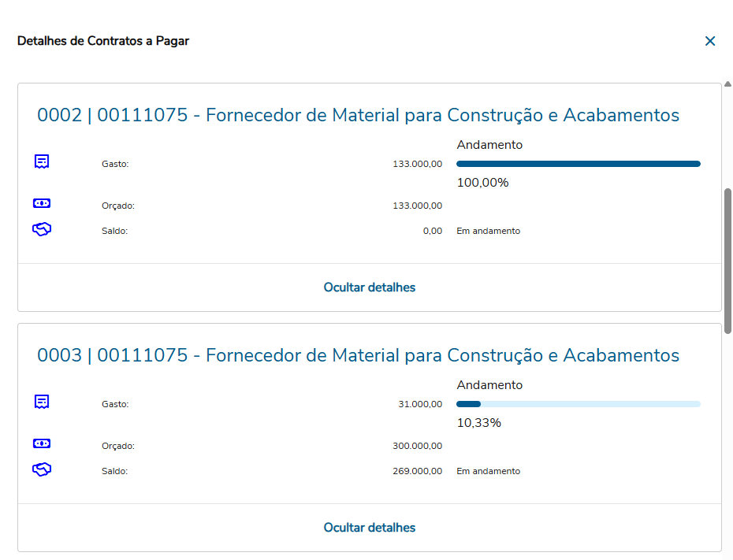This screenshot has width=733, height=560.
Task: Click the Saldo handshake icon in contract 0002
Action: tap(42, 229)
